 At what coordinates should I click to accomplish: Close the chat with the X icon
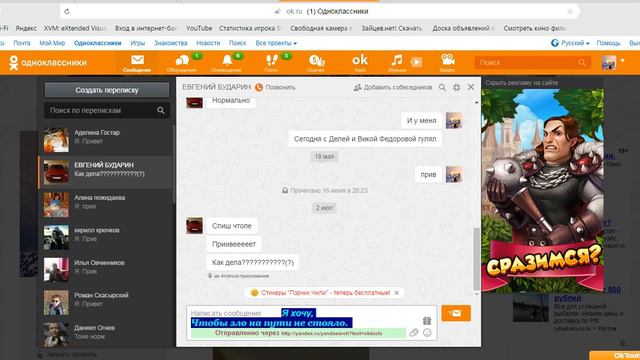pos(471,87)
